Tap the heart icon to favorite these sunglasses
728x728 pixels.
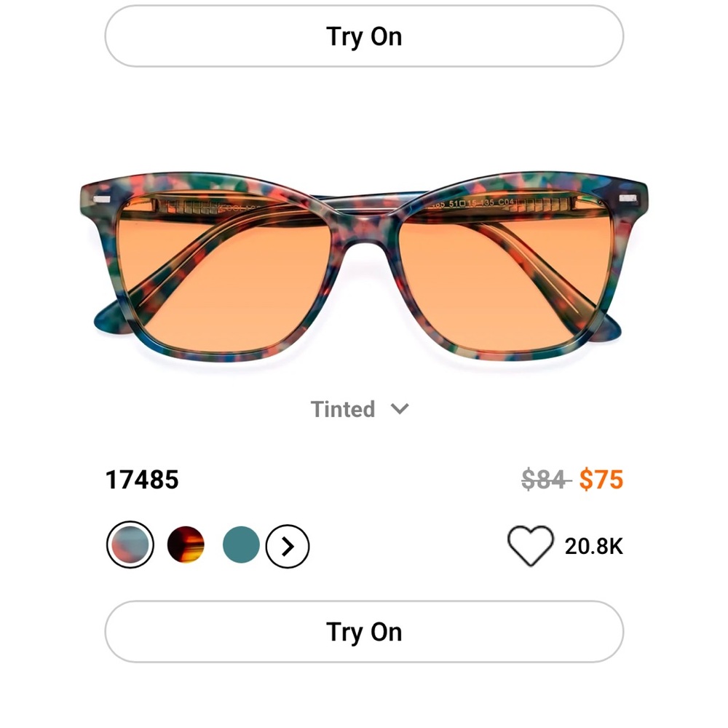tap(532, 545)
